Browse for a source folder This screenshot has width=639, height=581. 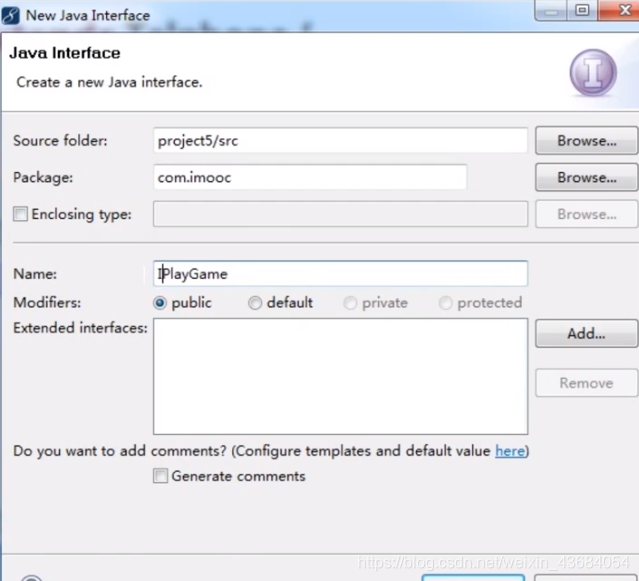pyautogui.click(x=586, y=141)
